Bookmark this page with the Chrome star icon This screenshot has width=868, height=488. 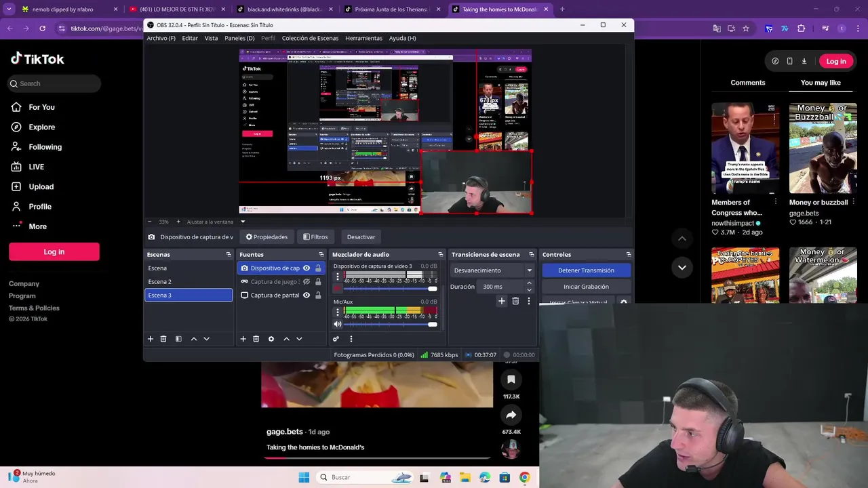pyautogui.click(x=746, y=28)
